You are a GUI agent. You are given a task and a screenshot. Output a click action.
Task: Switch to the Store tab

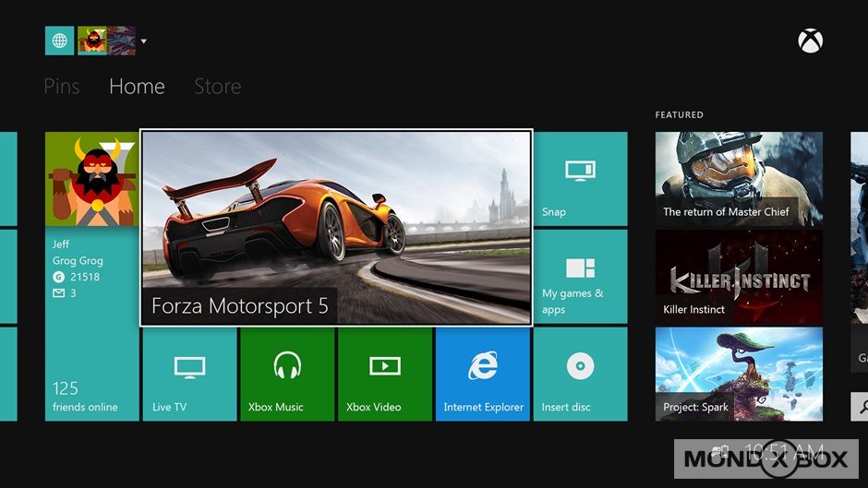[x=217, y=87]
